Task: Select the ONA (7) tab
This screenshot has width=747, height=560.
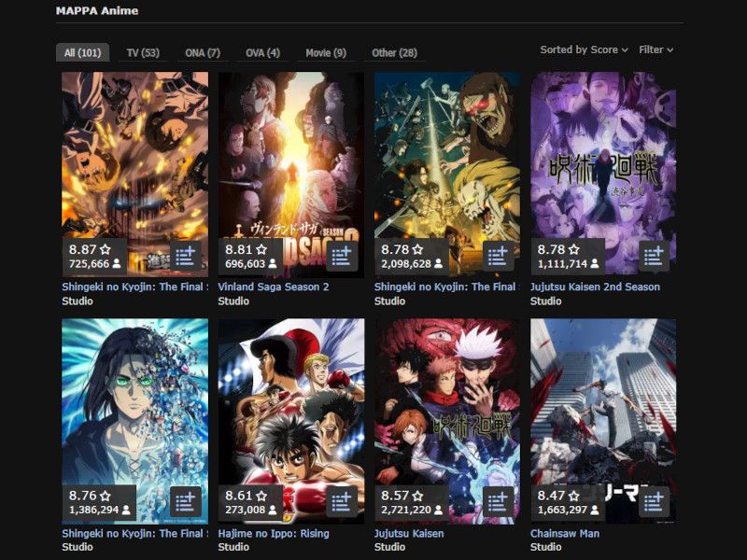Action: [x=202, y=53]
